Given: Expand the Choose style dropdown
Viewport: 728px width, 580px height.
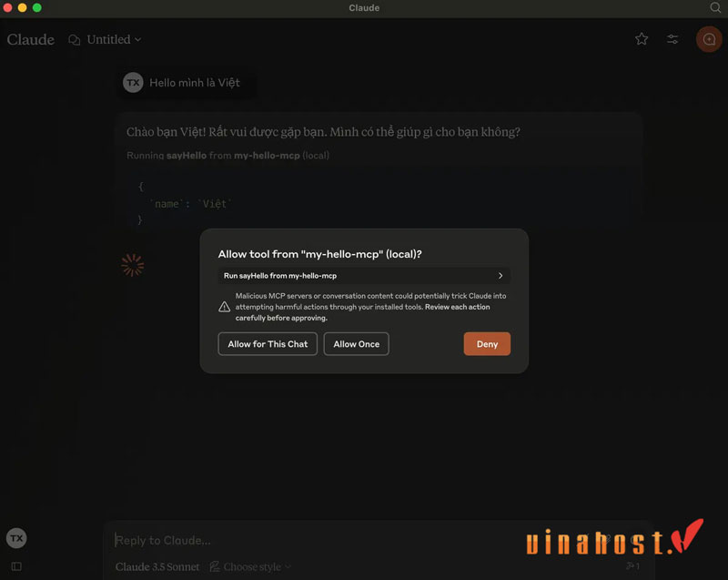Looking at the screenshot, I should tap(250, 566).
